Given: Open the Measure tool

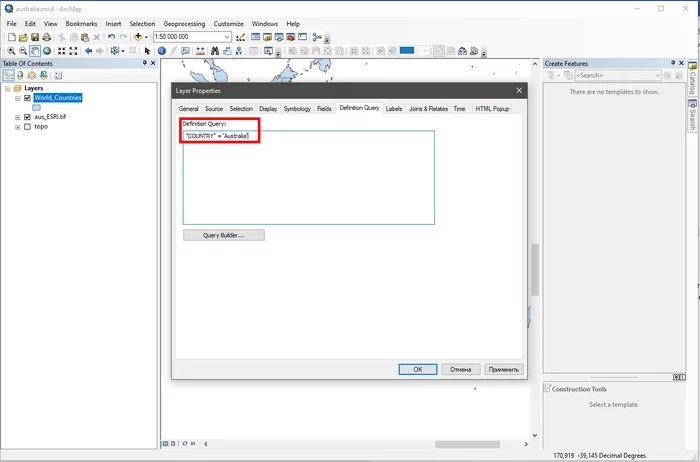Looking at the screenshot, I should click(200, 51).
